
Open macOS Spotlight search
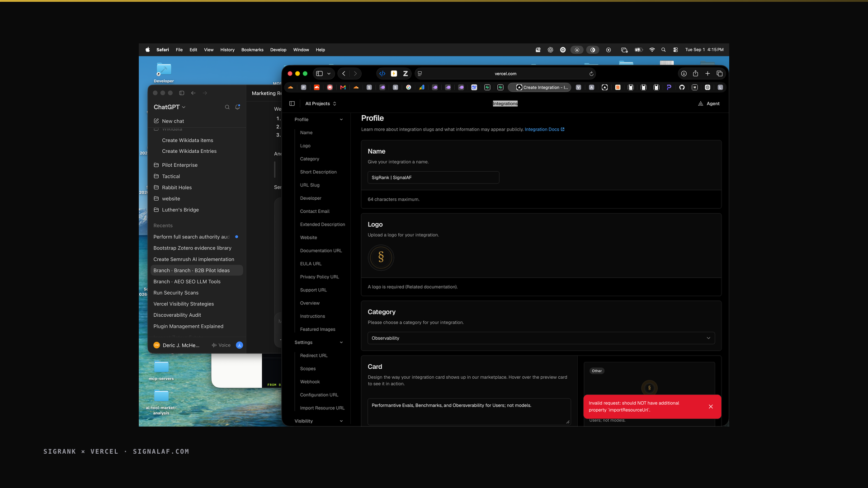[x=663, y=50]
